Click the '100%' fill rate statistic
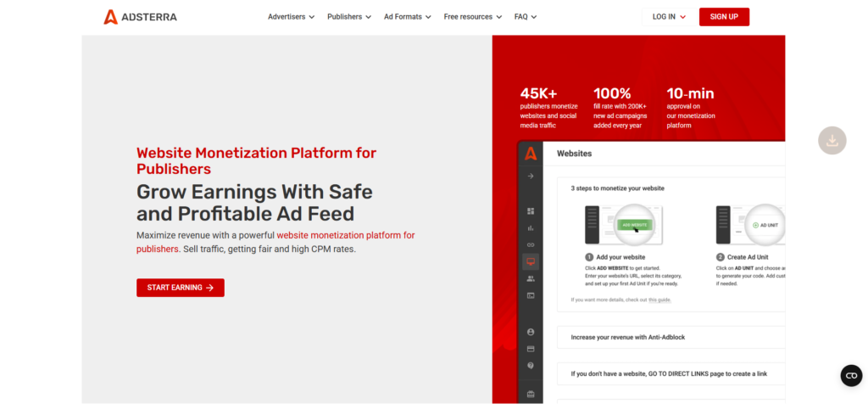 point(612,93)
